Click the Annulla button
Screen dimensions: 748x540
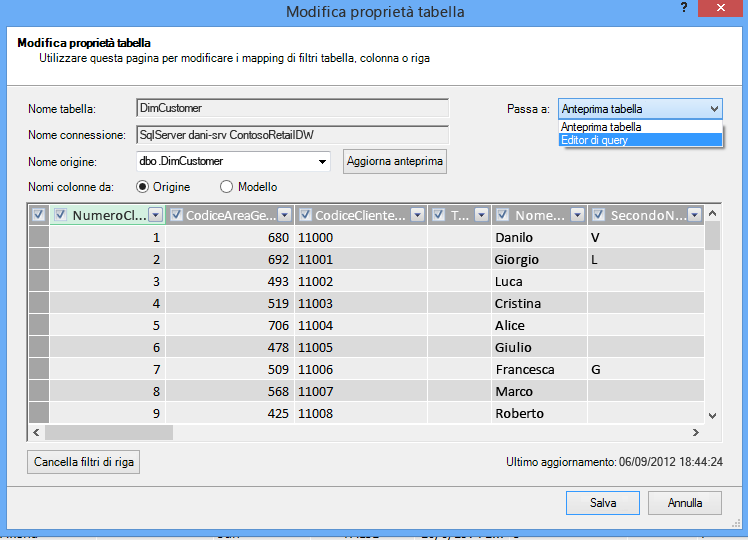685,503
